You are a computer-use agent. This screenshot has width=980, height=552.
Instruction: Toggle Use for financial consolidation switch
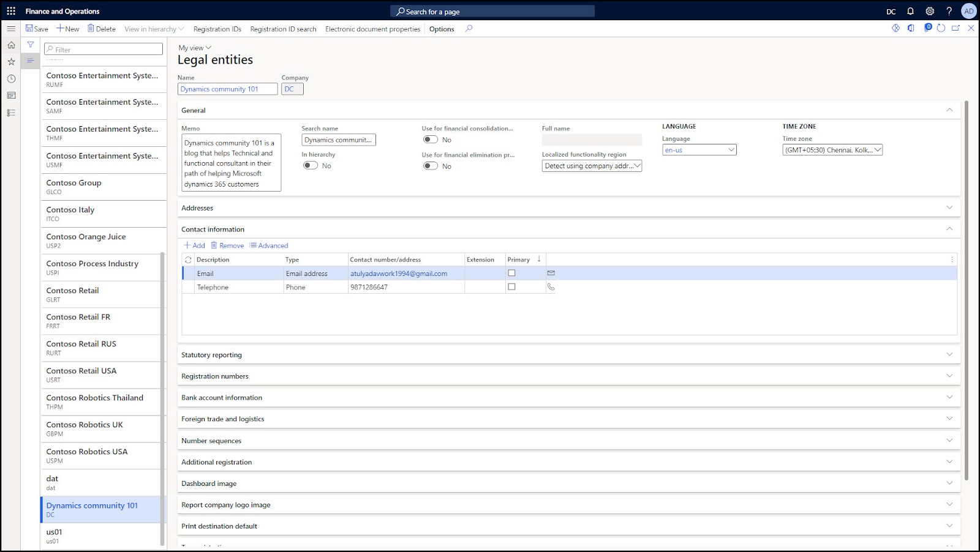tap(431, 140)
